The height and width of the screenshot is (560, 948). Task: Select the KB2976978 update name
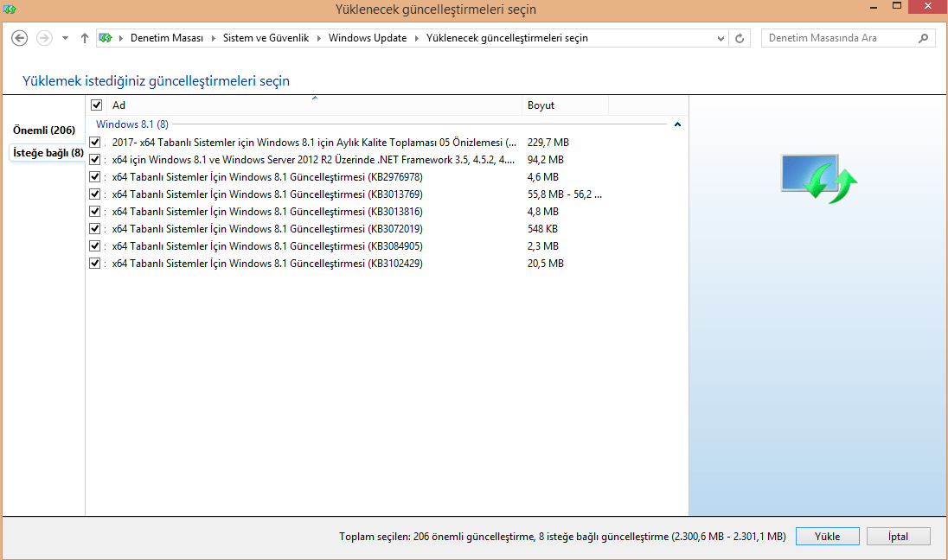click(x=267, y=177)
